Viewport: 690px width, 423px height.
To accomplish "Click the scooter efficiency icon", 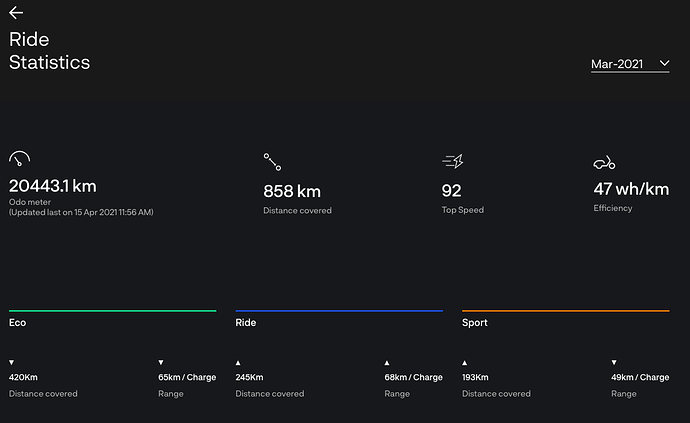I will (x=604, y=163).
